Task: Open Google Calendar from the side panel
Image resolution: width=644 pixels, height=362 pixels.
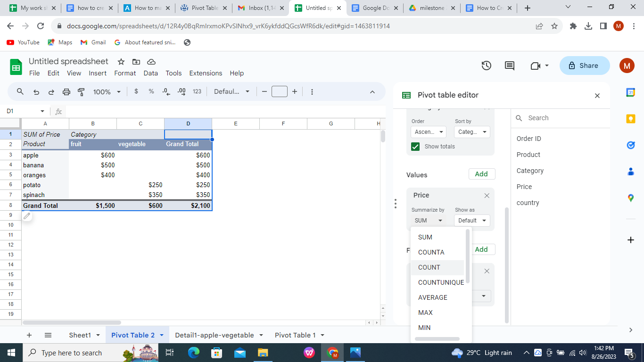Action: coord(630,93)
